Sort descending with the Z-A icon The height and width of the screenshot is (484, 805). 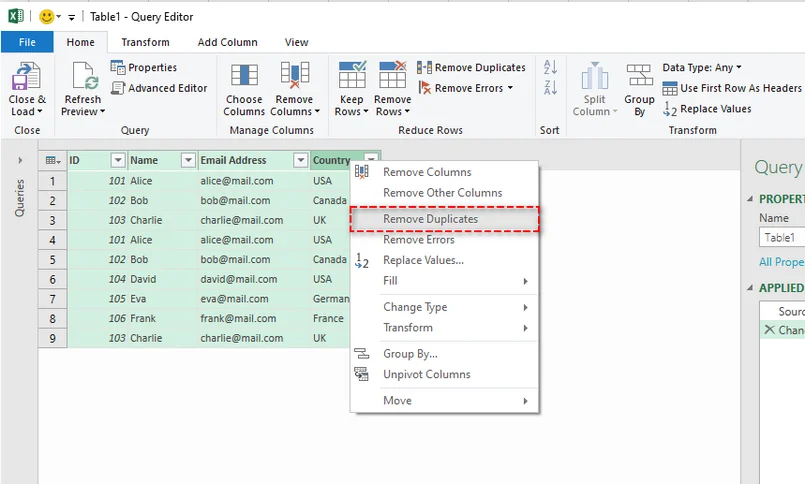[x=550, y=88]
